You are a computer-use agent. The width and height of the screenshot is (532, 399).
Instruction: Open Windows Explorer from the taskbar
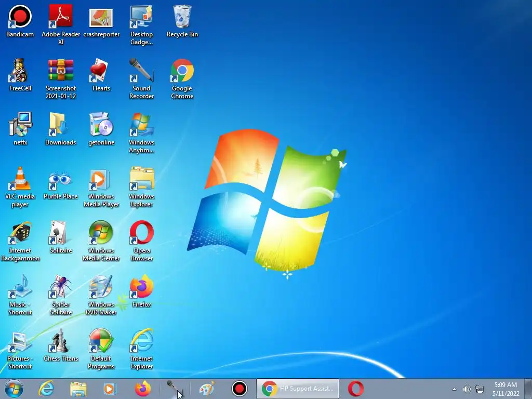78,389
